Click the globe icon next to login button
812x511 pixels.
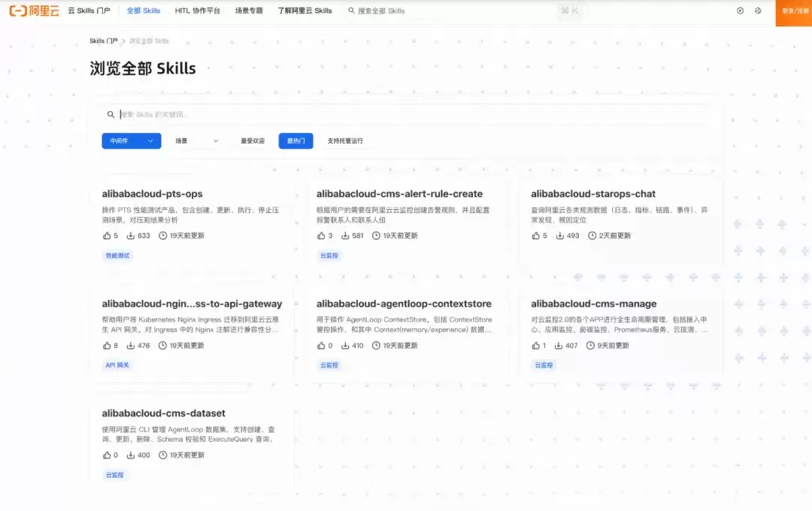(x=758, y=11)
